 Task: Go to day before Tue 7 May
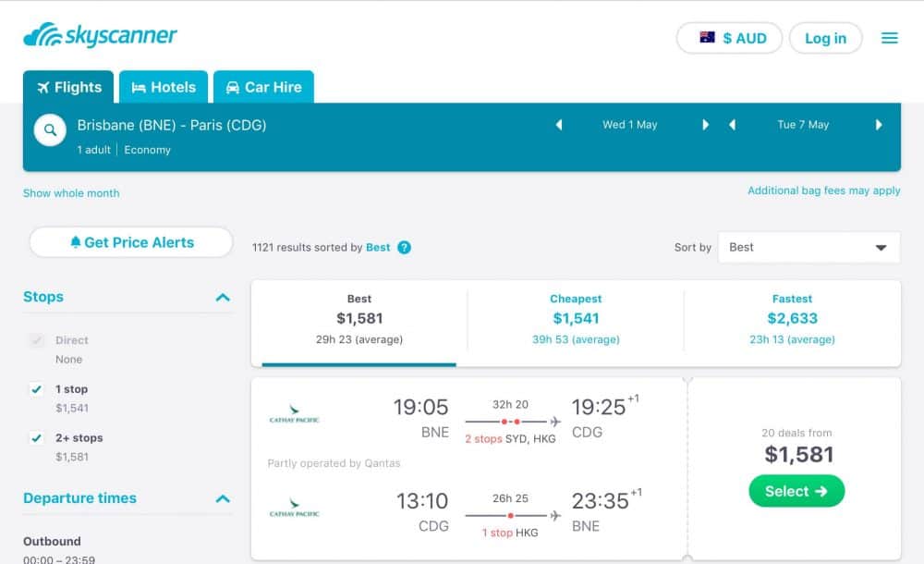point(733,125)
